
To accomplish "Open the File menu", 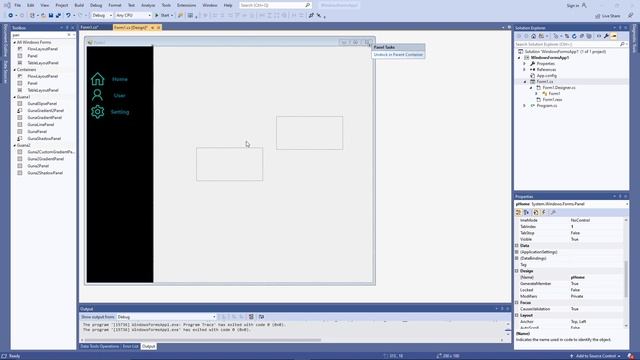I will coord(18,5).
